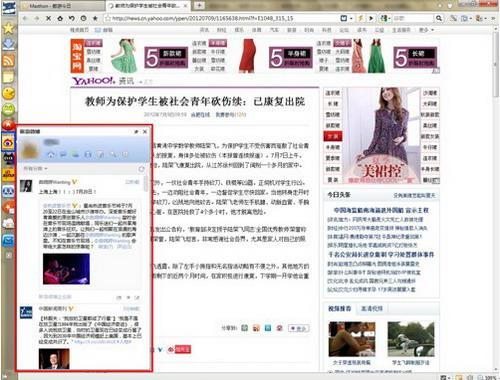
Task: Open second bold headline in top news
Action: tap(381, 254)
